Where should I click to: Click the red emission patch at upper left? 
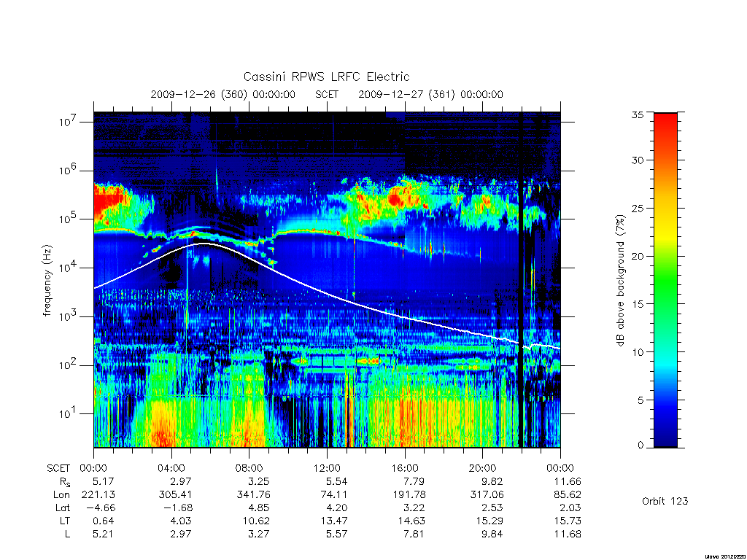point(109,203)
